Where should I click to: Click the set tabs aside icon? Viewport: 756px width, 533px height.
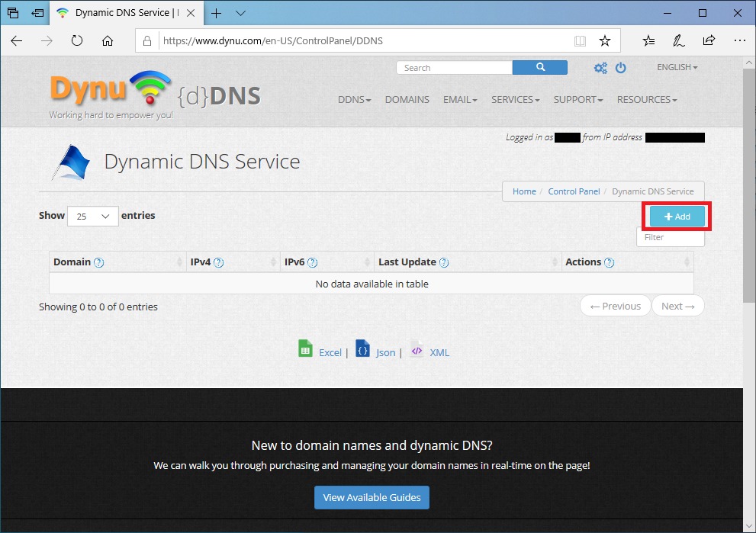tap(37, 13)
